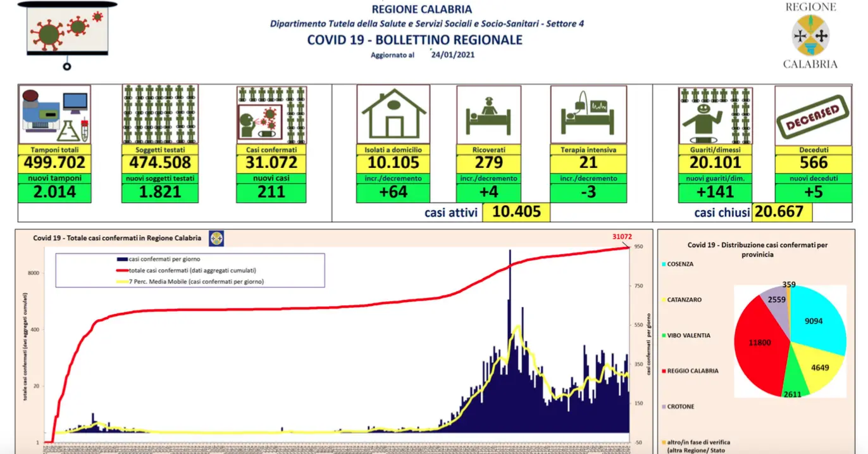Click the Tamponi totali lab equipment icon
Screen dimensions: 868x454
pos(54,115)
